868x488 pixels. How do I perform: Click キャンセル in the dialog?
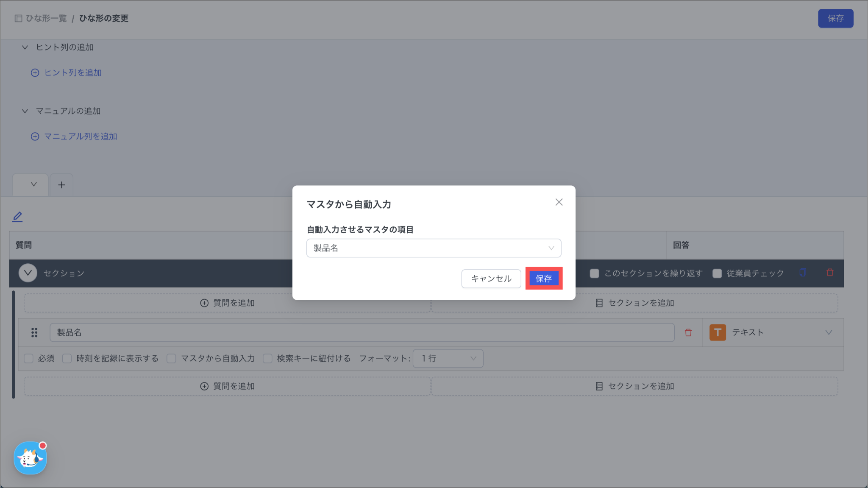tap(491, 279)
